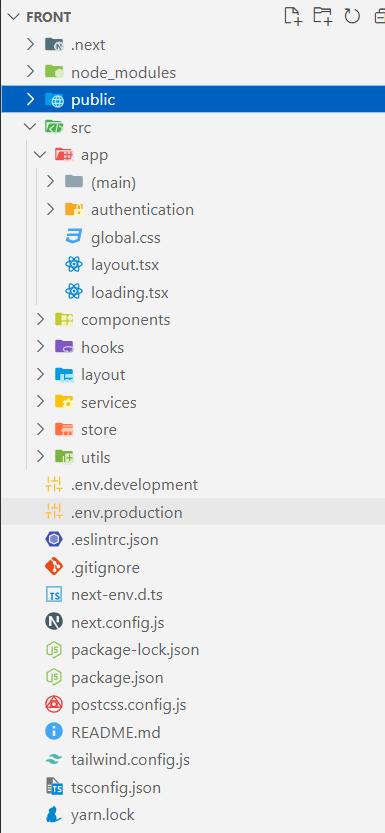This screenshot has height=833, width=385.
Task: Click the gray (main) folder icon
Action: (74, 182)
